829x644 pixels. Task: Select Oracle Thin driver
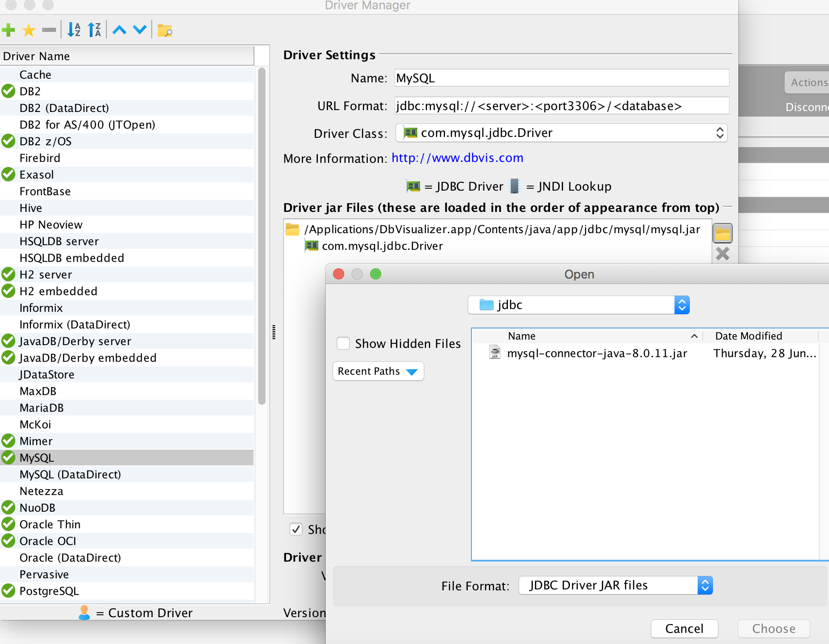pos(127,524)
